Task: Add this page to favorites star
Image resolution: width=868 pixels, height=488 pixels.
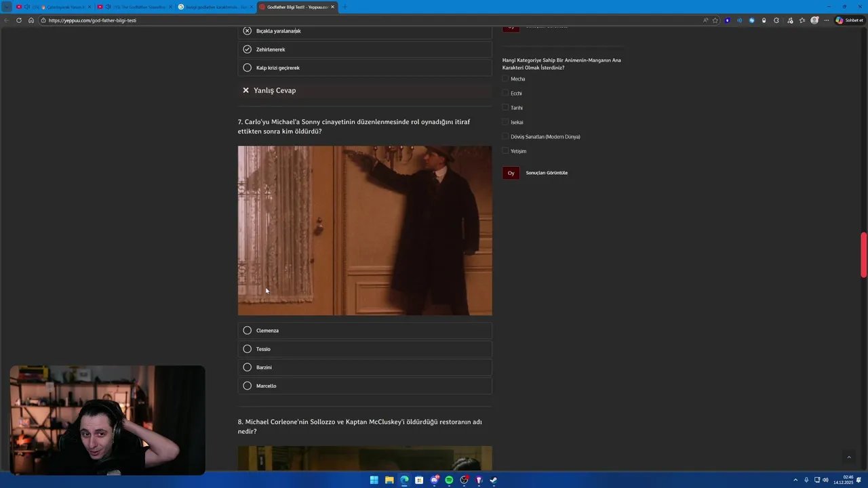Action: pyautogui.click(x=715, y=20)
